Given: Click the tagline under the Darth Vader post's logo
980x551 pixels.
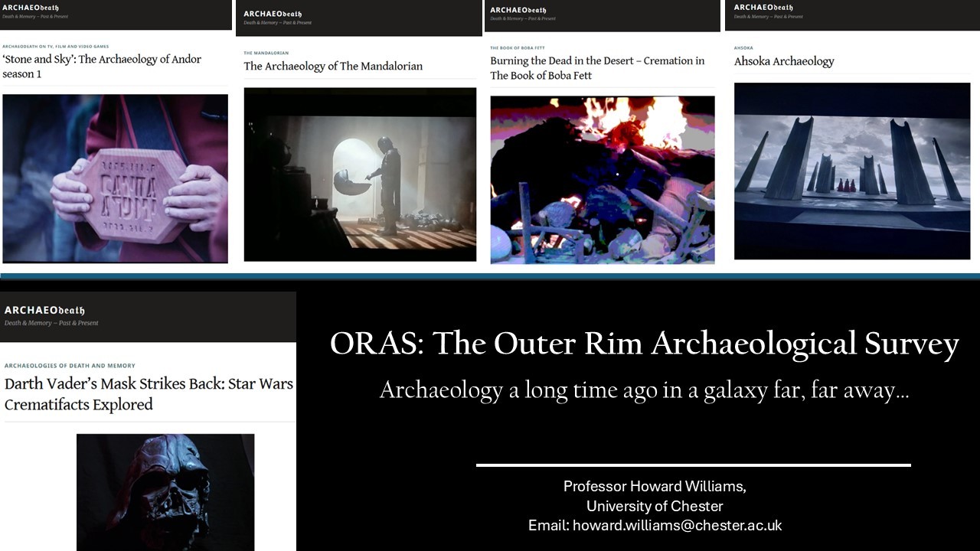Looking at the screenshot, I should 51,324.
